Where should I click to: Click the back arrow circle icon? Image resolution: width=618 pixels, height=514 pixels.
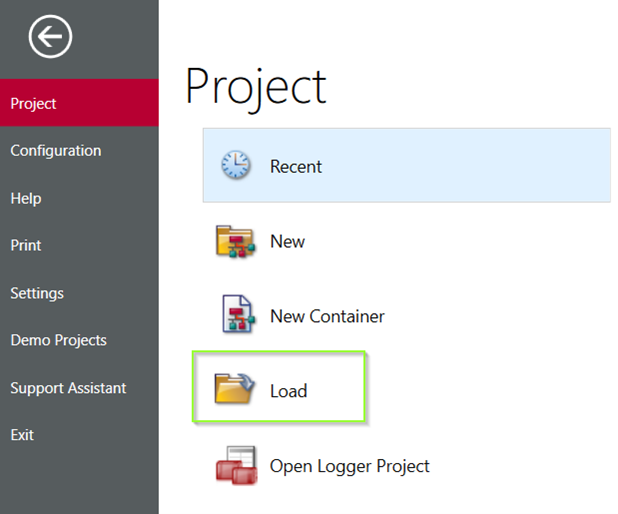50,38
